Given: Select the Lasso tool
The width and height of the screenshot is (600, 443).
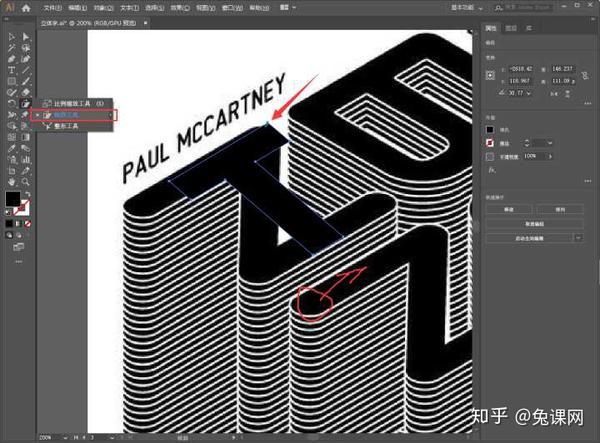Looking at the screenshot, I should tap(26, 48).
